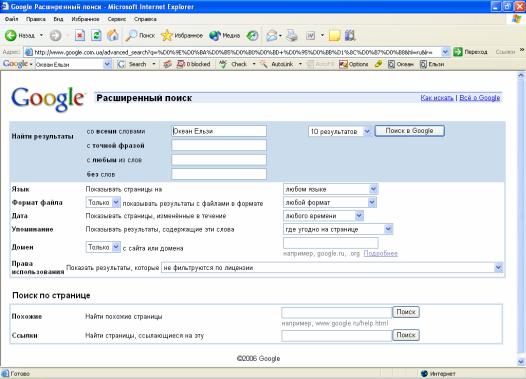This screenshot has width=526, height=379.
Task: Click the popup blocker '0 blocked' button
Action: [194, 64]
